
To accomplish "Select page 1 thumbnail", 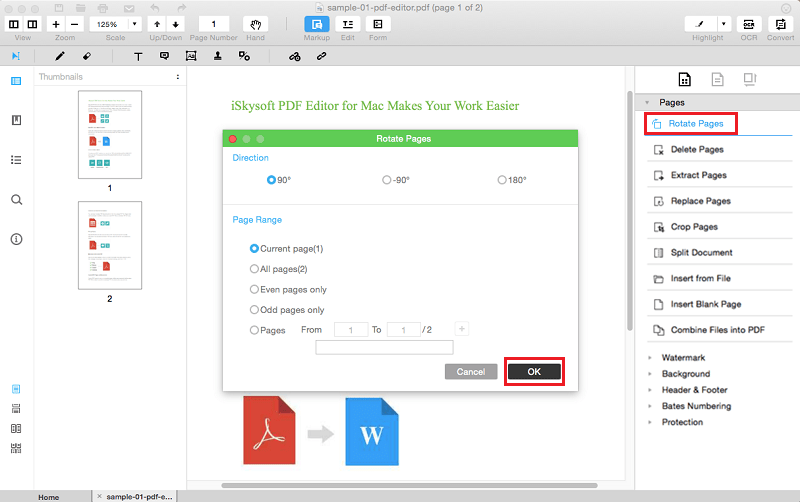I will click(110, 135).
